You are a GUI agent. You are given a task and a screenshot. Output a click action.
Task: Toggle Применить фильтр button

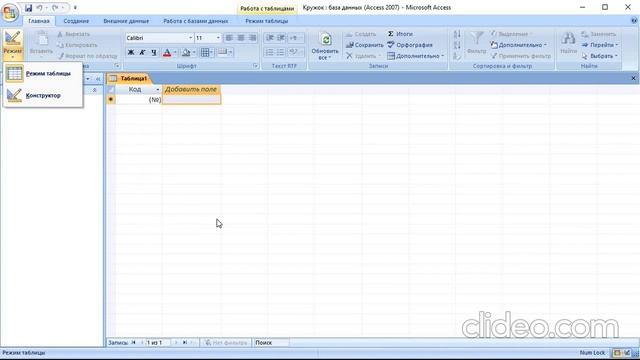[x=521, y=56]
